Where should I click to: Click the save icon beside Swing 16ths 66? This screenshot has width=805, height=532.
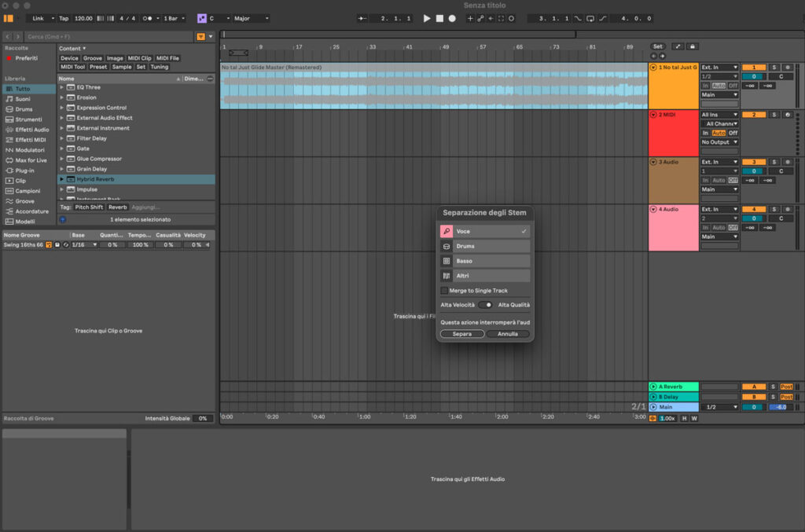[57, 245]
